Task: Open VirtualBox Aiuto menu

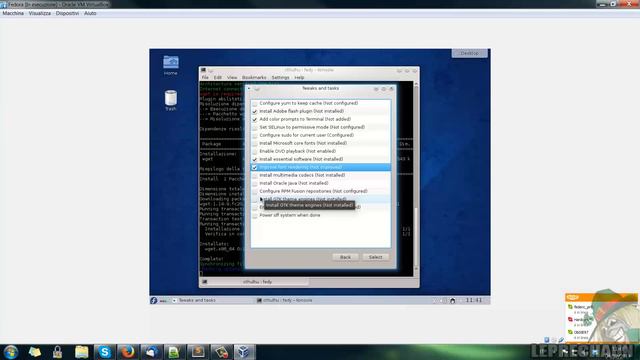Action: click(x=90, y=13)
